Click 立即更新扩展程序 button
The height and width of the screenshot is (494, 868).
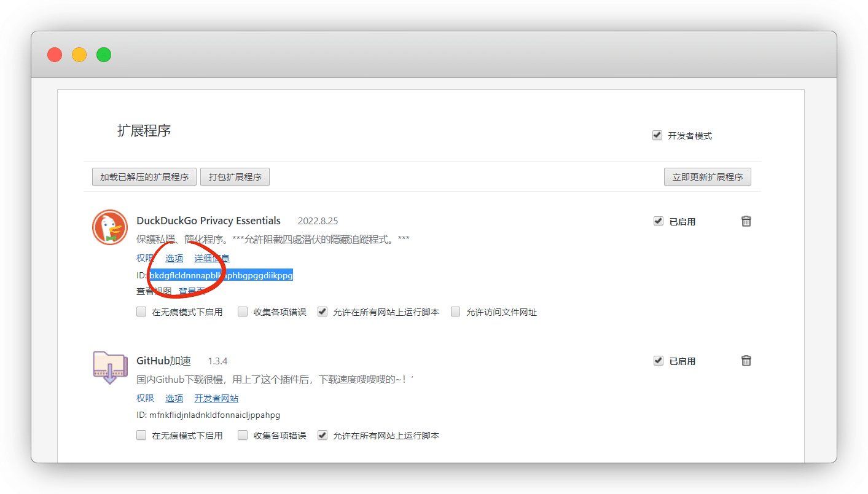pyautogui.click(x=707, y=177)
